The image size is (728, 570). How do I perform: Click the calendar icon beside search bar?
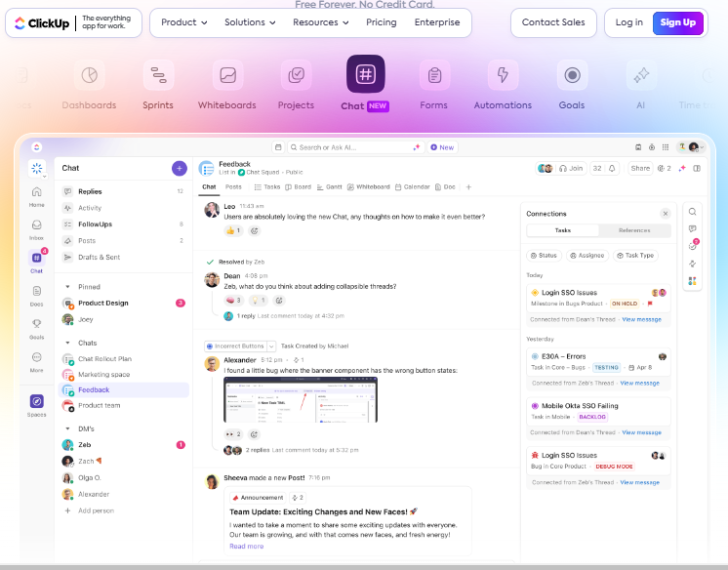coord(278,147)
